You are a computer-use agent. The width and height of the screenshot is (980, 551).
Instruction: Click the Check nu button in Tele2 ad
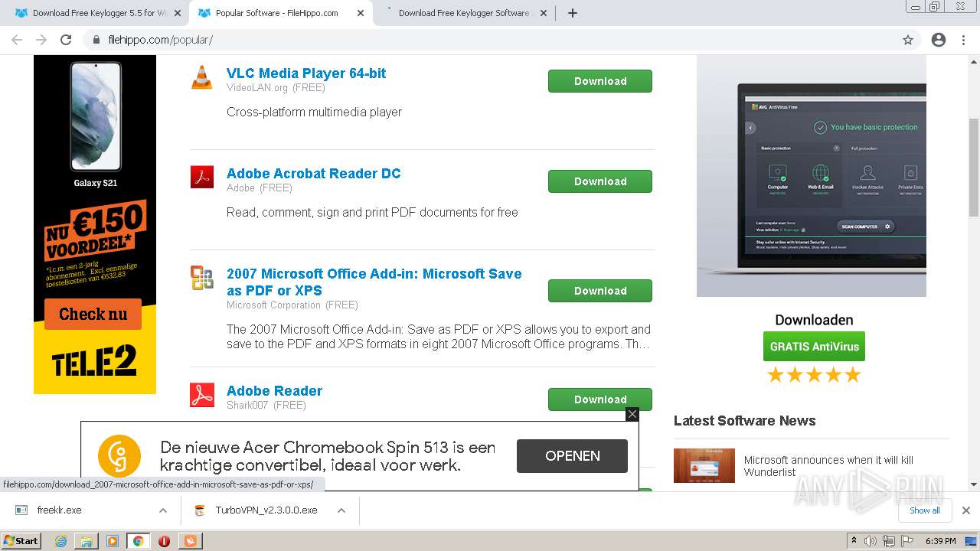click(93, 314)
